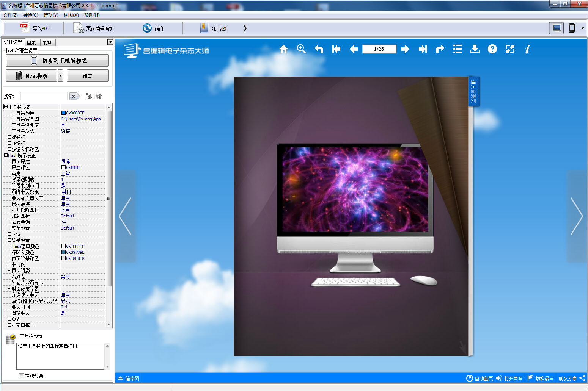Toggle 打开声音 sound option
The height and width of the screenshot is (391, 588).
(x=509, y=378)
